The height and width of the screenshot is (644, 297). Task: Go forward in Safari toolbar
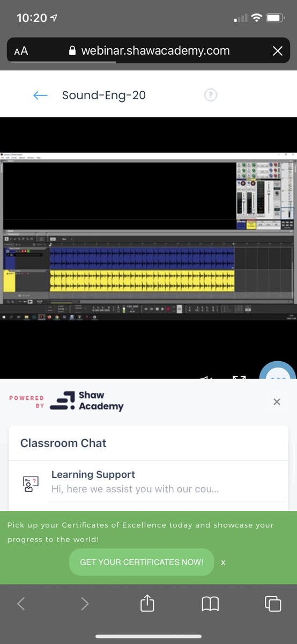pos(85,604)
